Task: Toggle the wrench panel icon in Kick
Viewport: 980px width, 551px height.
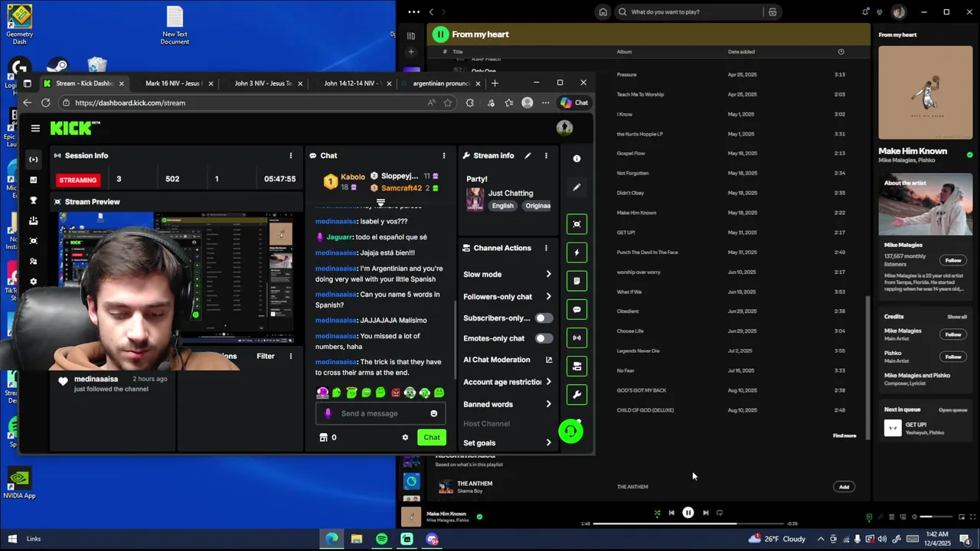Action: 577,395
